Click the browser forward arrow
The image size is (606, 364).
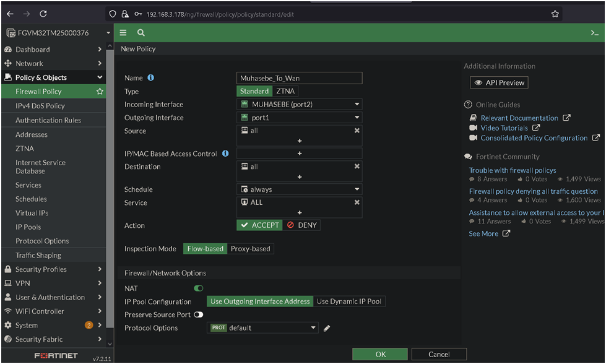[x=26, y=14]
